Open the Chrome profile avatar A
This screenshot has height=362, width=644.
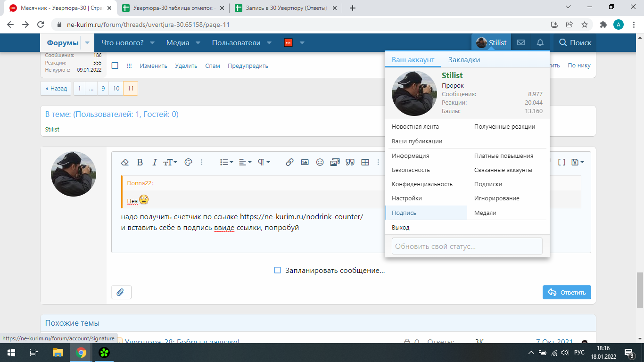(619, 25)
